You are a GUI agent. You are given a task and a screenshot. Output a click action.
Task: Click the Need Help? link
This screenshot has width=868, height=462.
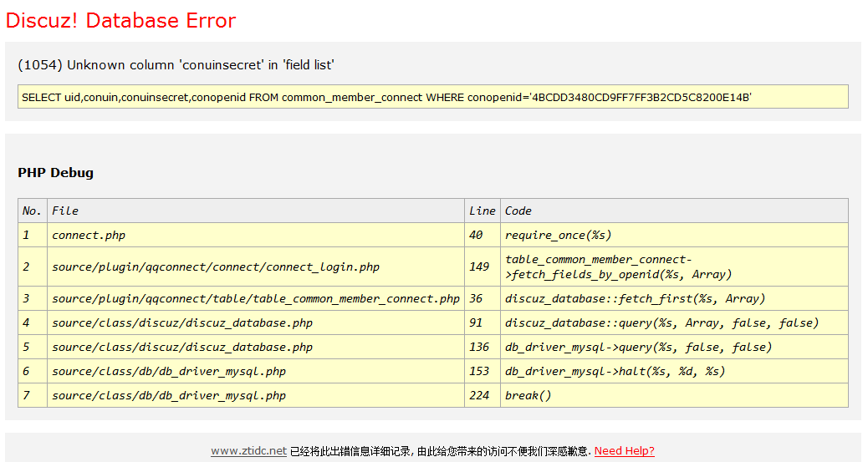click(625, 451)
